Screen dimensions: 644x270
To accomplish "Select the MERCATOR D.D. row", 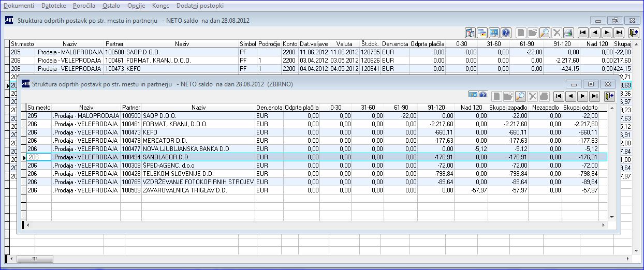I will 314,140.
